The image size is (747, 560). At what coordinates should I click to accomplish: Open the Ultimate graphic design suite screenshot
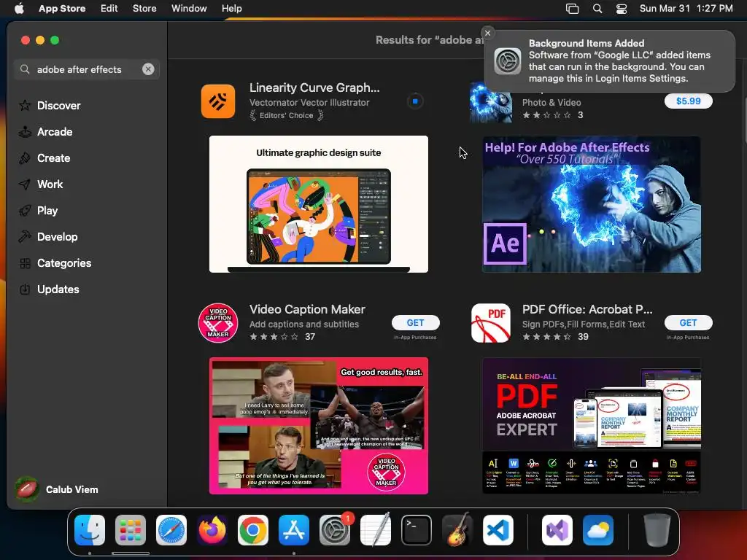[319, 204]
